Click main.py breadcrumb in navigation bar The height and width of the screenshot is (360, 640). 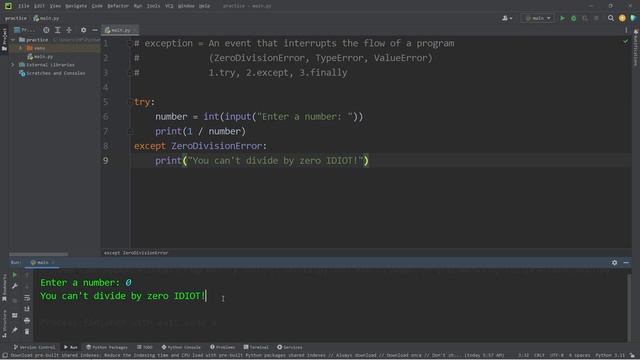coord(46,18)
